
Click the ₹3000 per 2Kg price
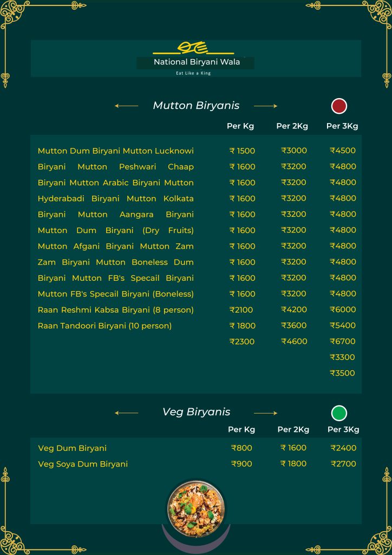294,151
